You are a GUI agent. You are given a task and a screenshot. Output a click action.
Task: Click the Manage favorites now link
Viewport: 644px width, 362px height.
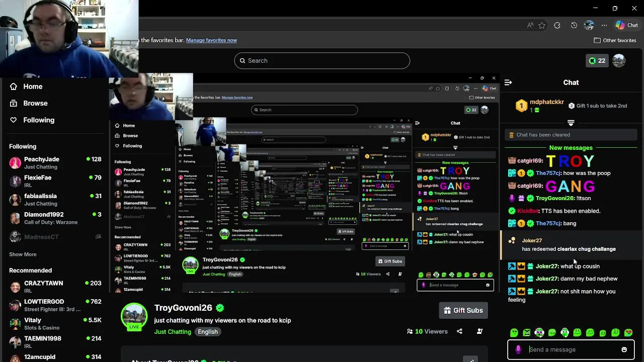tap(211, 40)
